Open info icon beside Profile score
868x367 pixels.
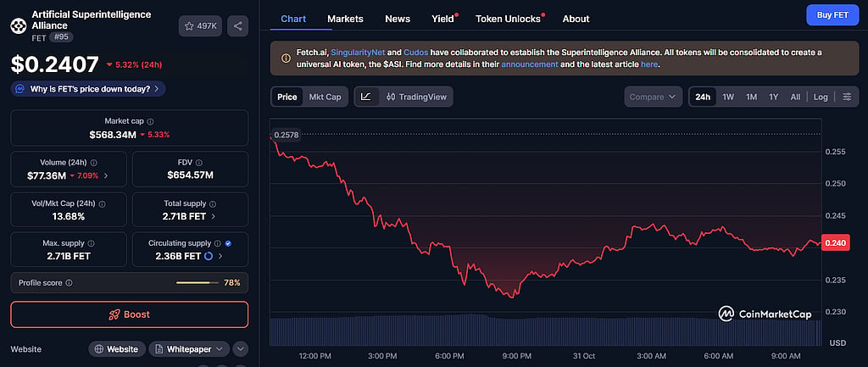coord(69,283)
